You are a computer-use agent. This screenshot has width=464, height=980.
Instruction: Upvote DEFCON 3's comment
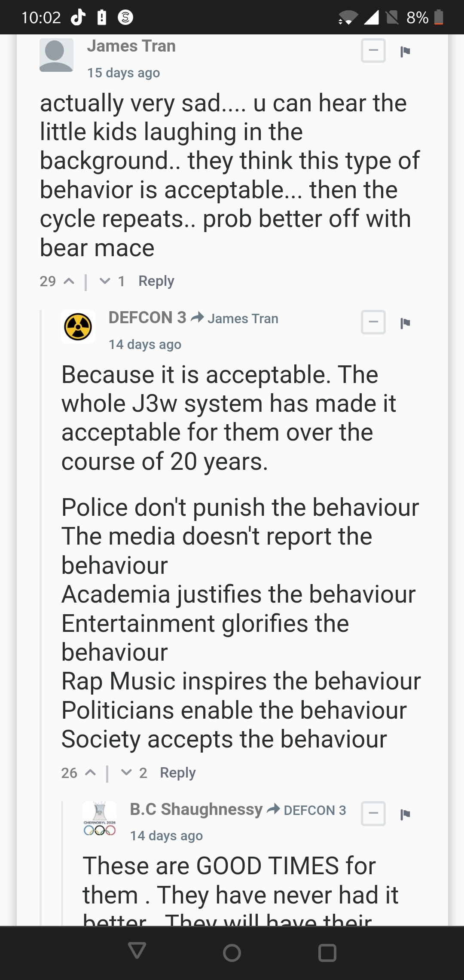click(90, 772)
